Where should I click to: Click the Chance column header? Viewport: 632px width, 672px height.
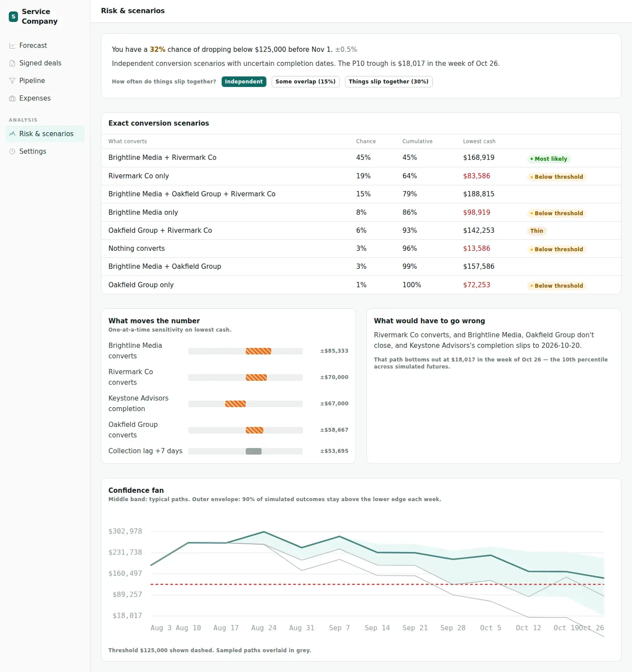click(366, 141)
